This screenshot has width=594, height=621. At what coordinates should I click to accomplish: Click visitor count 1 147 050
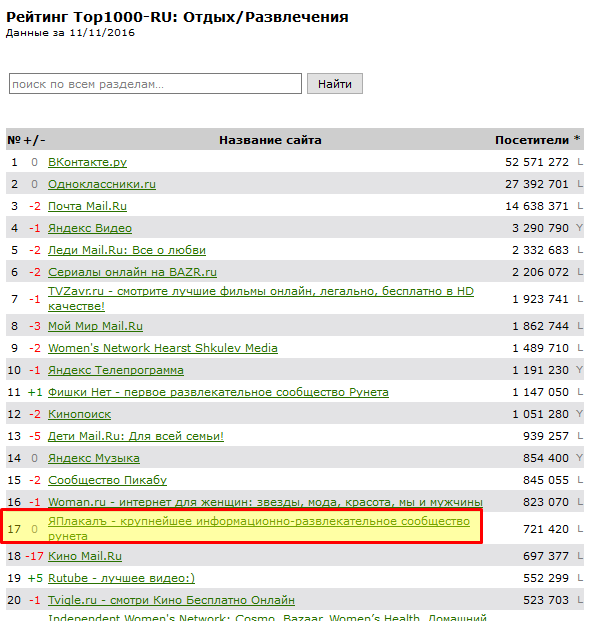tap(540, 392)
